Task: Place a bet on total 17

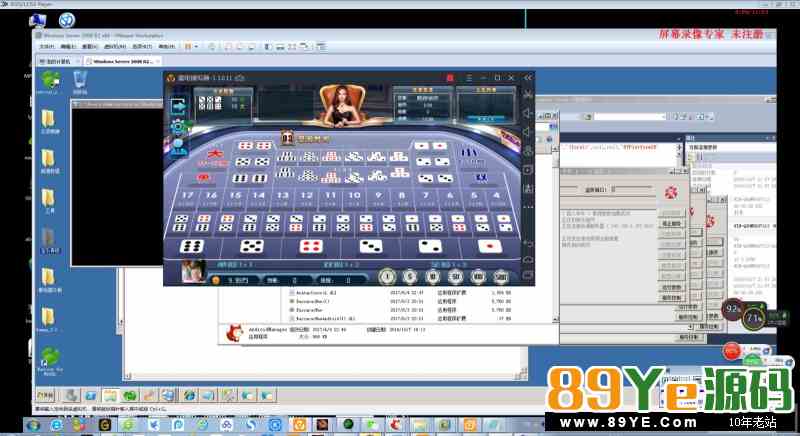Action: (190, 196)
